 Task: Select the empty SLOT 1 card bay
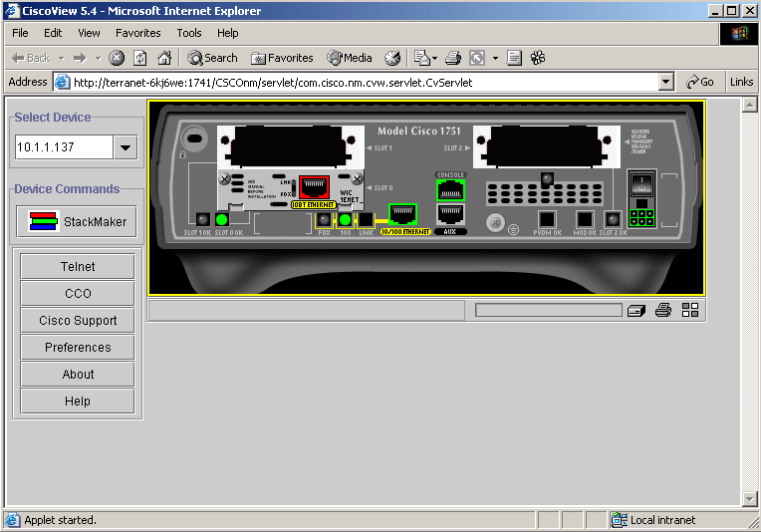(290, 146)
